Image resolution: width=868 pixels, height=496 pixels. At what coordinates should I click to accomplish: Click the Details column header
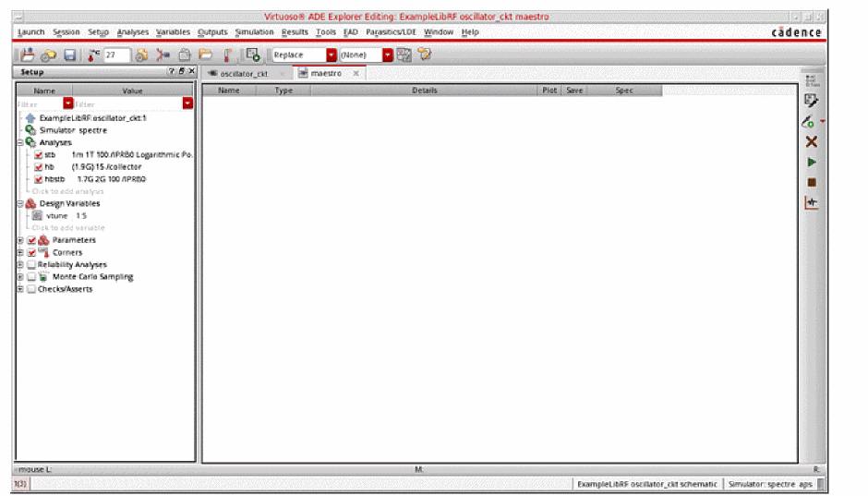[425, 91]
